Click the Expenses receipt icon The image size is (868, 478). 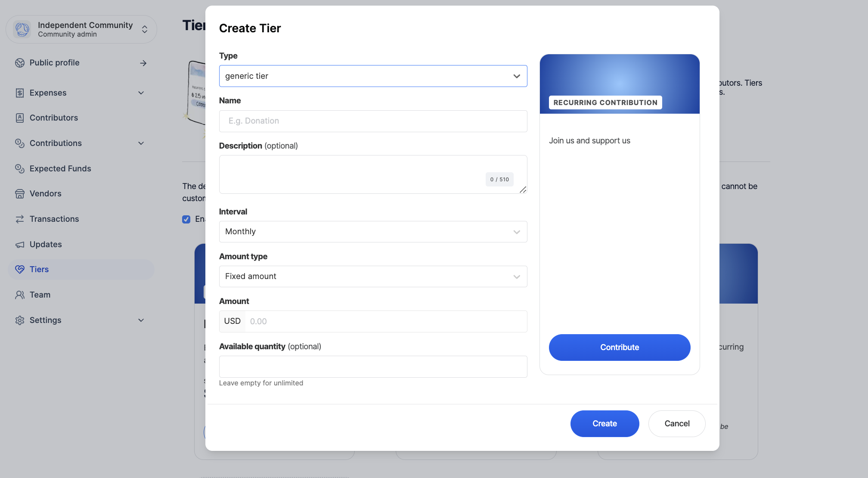coord(20,93)
